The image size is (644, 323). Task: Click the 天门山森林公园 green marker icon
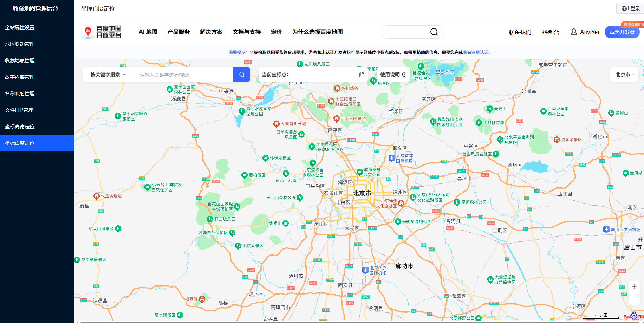[300, 198]
